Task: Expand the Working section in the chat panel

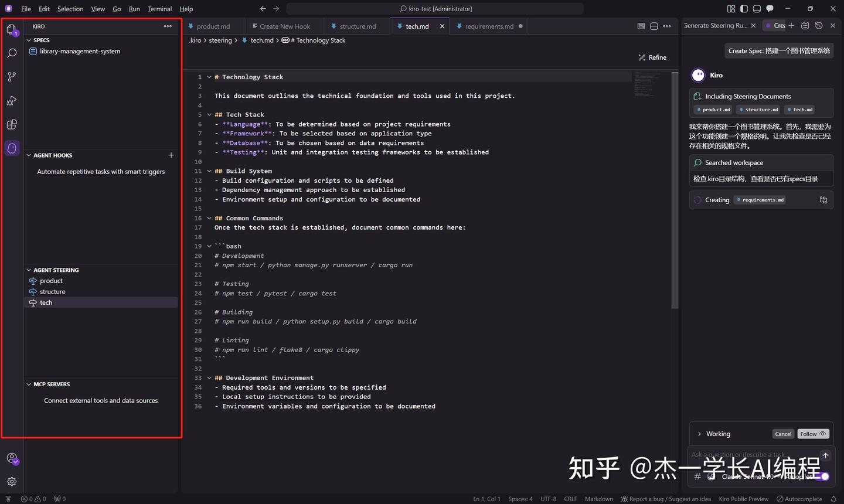Action: pos(699,434)
